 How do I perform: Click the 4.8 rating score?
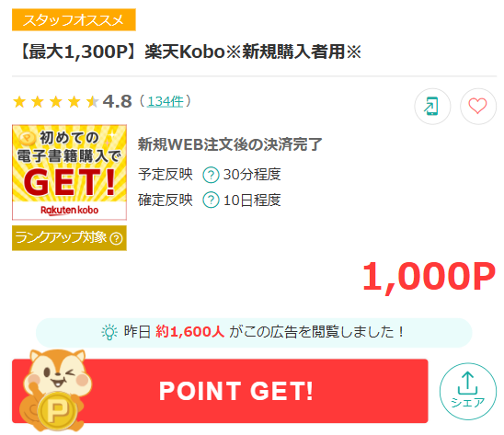tap(118, 101)
